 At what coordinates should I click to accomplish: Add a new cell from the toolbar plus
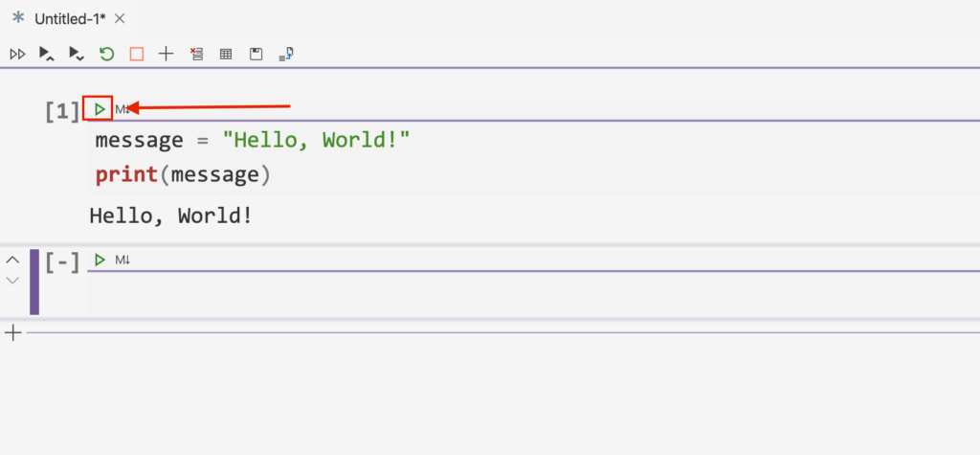click(x=166, y=54)
